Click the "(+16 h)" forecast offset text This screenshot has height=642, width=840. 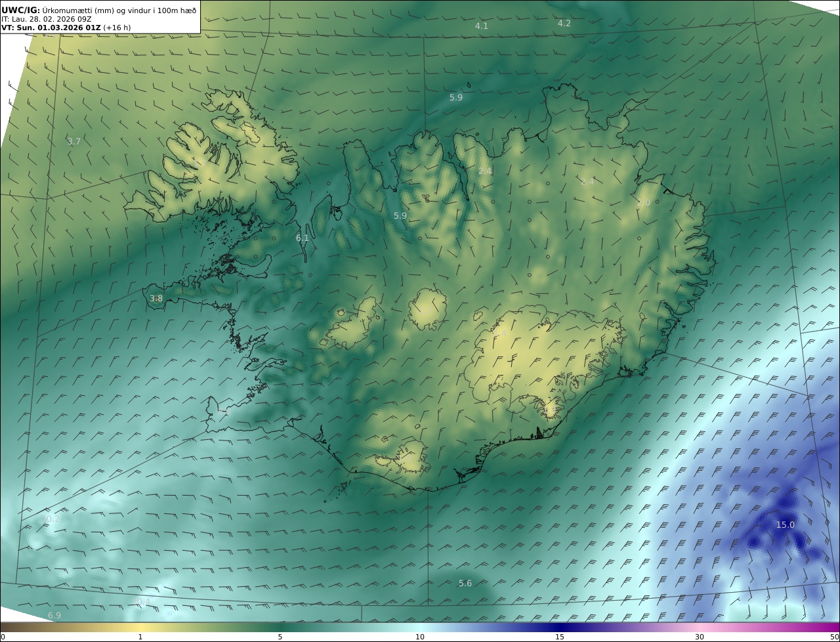(x=117, y=28)
